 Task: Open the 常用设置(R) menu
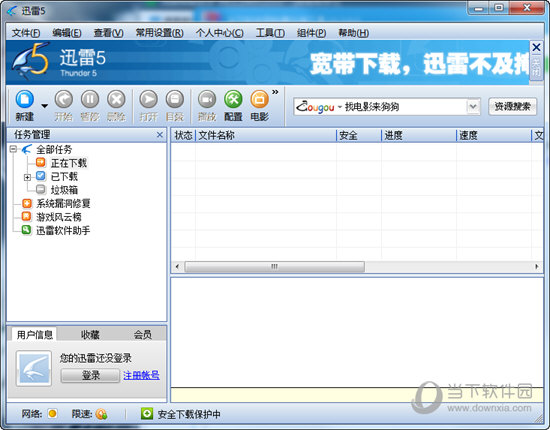pos(159,33)
